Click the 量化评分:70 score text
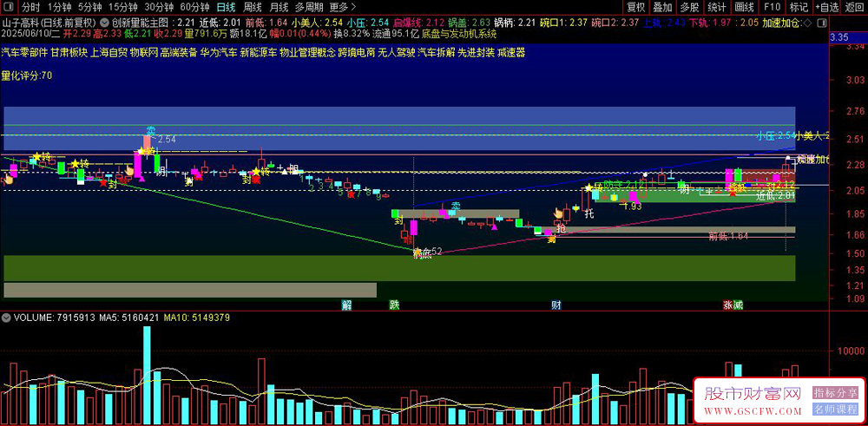This screenshot has width=868, height=426. pyautogui.click(x=27, y=75)
